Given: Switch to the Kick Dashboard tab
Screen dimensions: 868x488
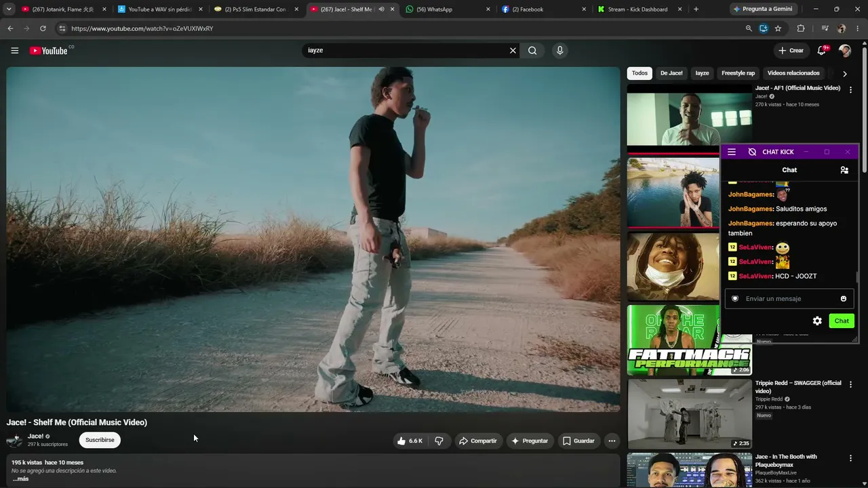Looking at the screenshot, I should pyautogui.click(x=640, y=9).
